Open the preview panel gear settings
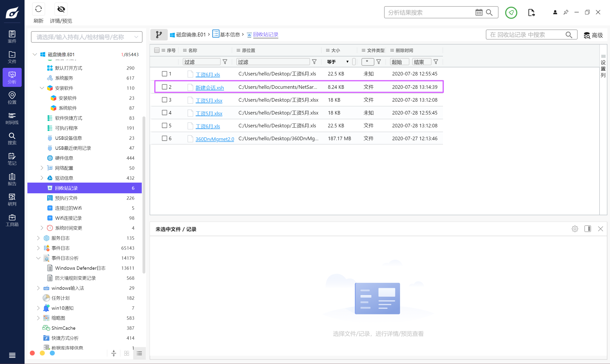Viewport: 610px width, 364px height. 575,229
